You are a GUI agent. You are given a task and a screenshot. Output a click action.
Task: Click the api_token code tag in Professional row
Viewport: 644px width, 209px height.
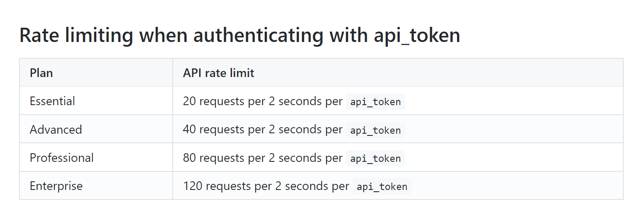coord(375,158)
